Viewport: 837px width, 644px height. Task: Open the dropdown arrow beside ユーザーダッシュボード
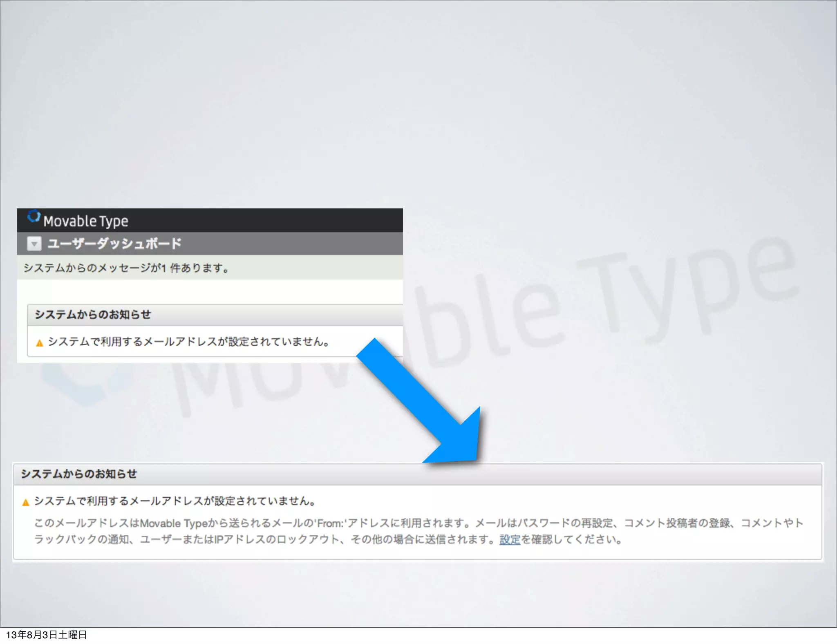tap(34, 244)
